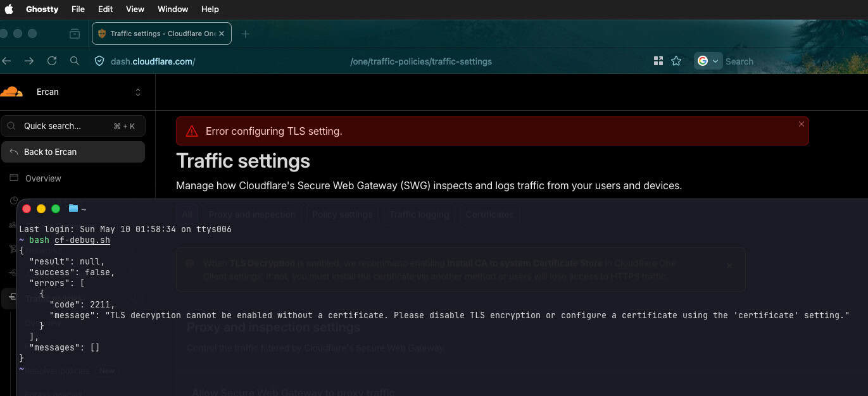Click the Last login line in the terminal
This screenshot has height=396, width=868.
[125, 229]
